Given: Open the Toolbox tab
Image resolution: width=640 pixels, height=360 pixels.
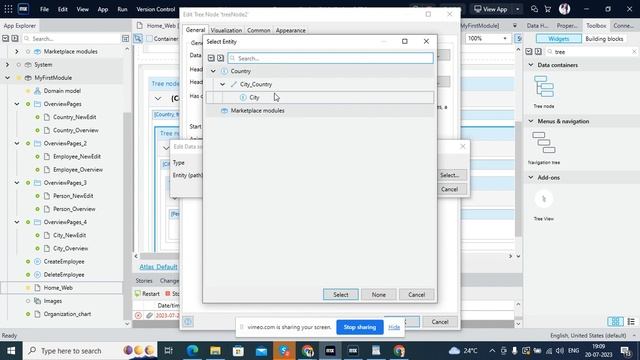Looking at the screenshot, I should 596,25.
